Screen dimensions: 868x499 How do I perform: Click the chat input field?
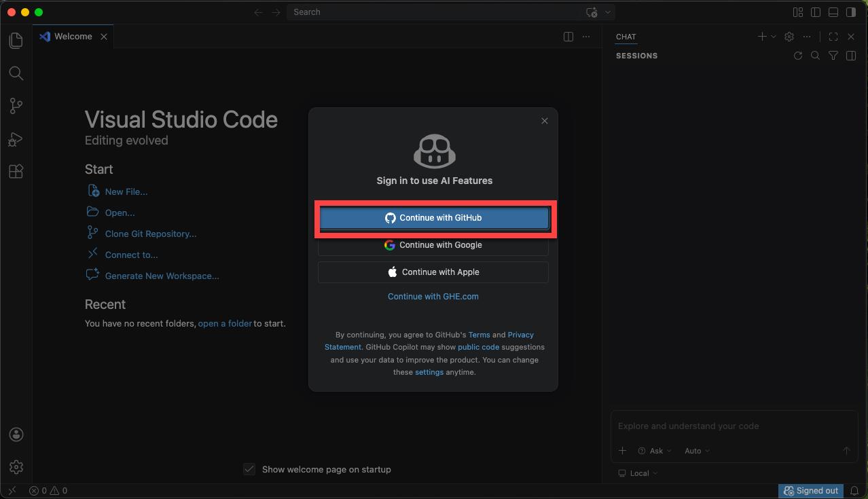point(734,426)
